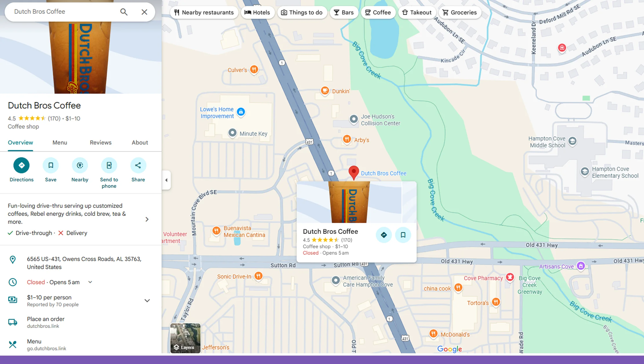Filter by Nearby restaurants
Screen dimensions: 644x364
point(204,12)
